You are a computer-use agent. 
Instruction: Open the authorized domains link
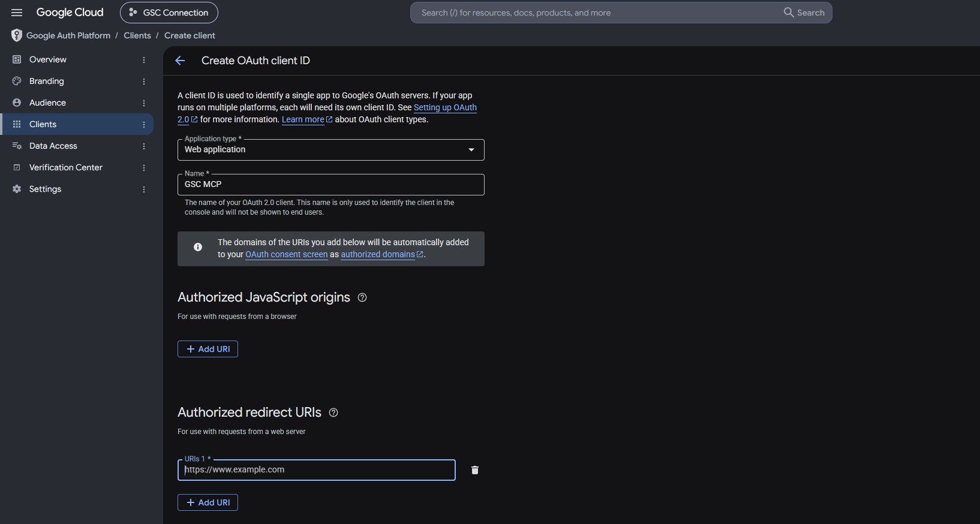click(x=382, y=254)
